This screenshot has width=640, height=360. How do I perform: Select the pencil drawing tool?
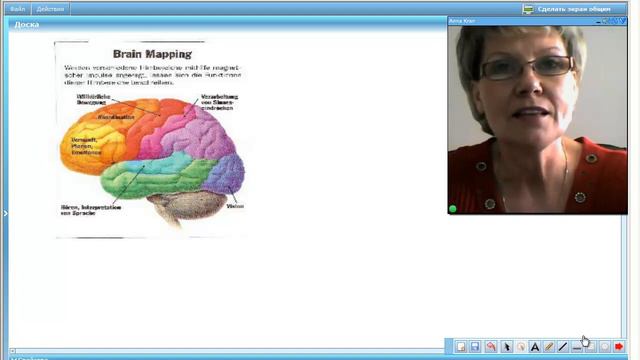click(x=549, y=347)
